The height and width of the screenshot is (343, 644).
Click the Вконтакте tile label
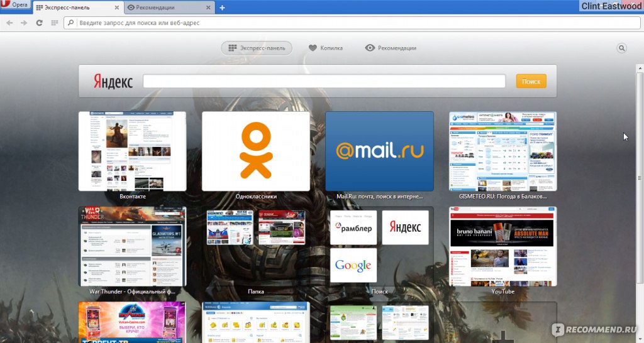pyautogui.click(x=133, y=197)
